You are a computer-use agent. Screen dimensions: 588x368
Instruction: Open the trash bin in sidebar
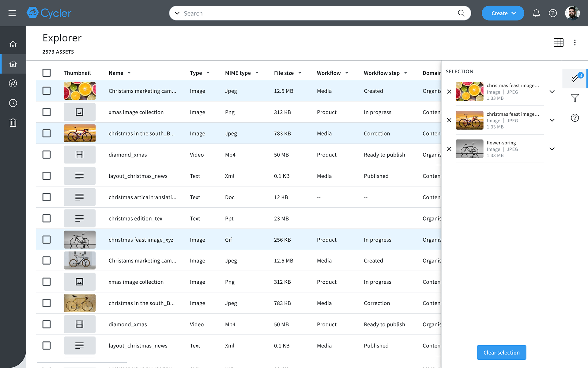13,123
